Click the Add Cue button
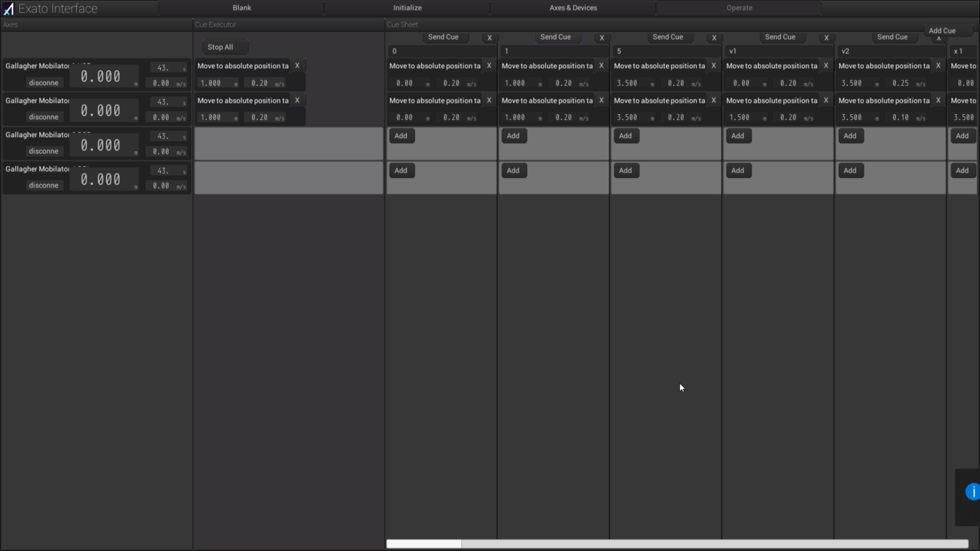This screenshot has width=980, height=551. click(942, 30)
